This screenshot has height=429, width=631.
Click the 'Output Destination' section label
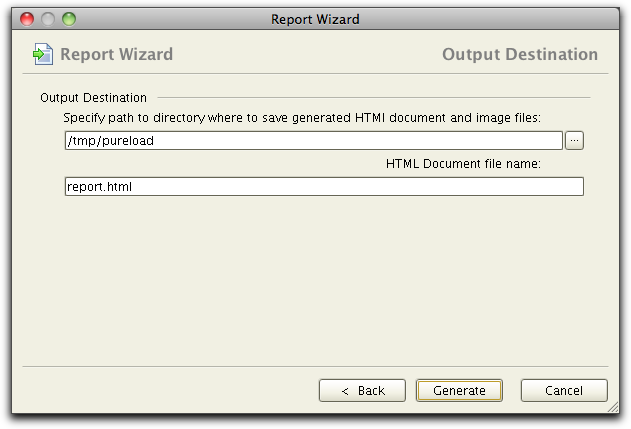93,98
